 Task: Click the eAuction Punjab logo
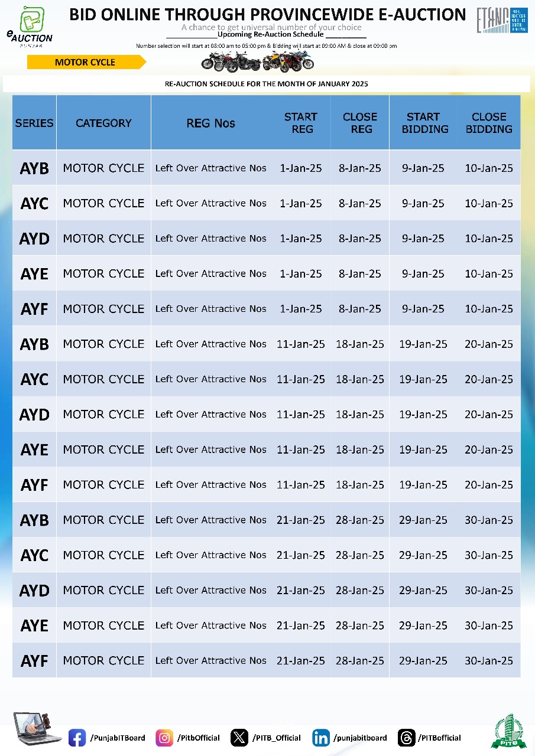(30, 26)
